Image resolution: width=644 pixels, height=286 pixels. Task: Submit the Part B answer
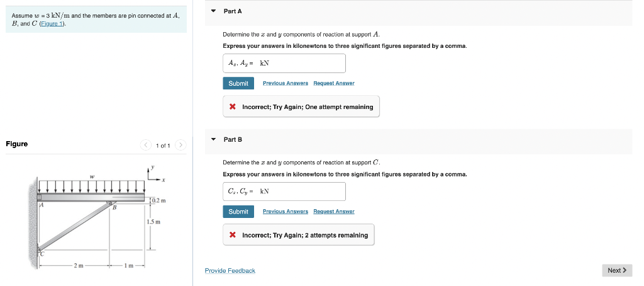238,212
